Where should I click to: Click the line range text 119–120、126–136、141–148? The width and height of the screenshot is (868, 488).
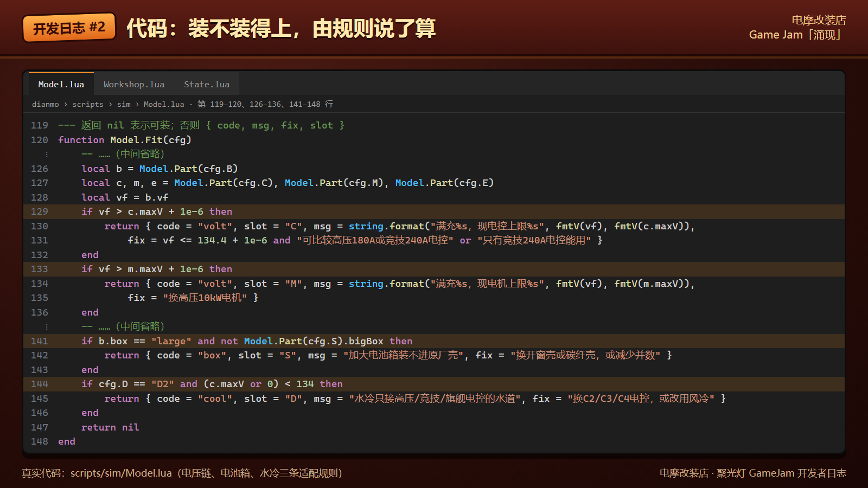[265, 104]
